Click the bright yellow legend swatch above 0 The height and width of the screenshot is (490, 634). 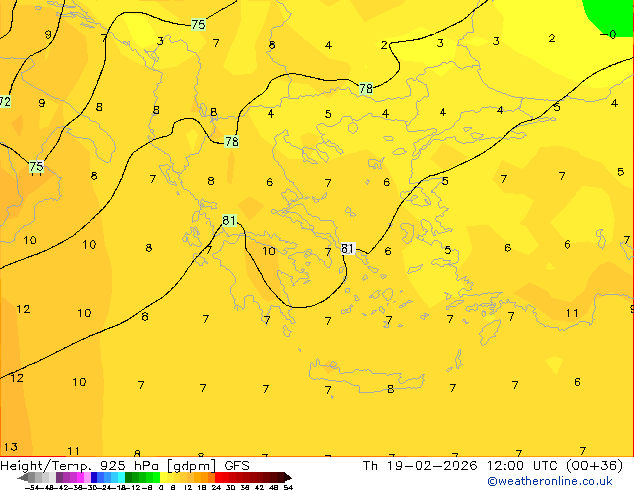click(x=163, y=477)
